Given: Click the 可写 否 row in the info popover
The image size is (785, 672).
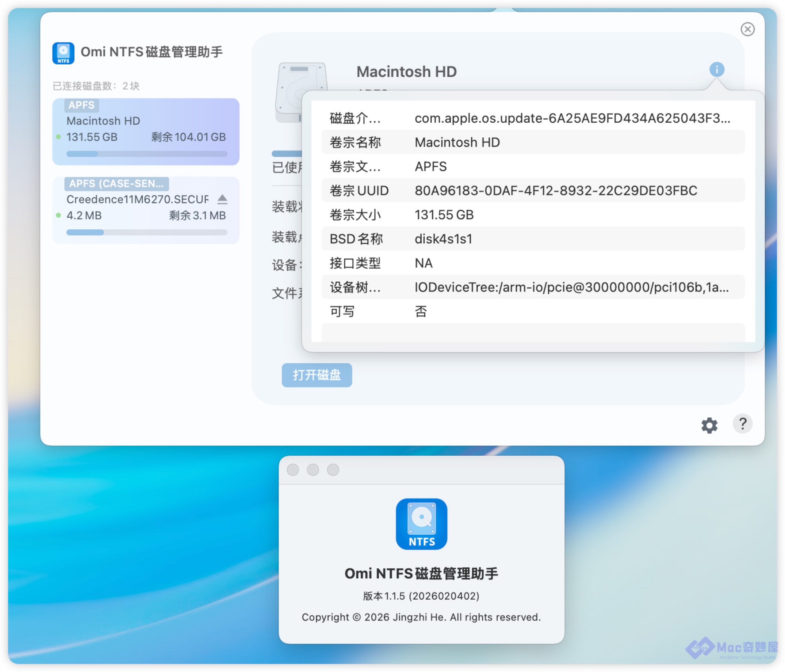Looking at the screenshot, I should [533, 311].
